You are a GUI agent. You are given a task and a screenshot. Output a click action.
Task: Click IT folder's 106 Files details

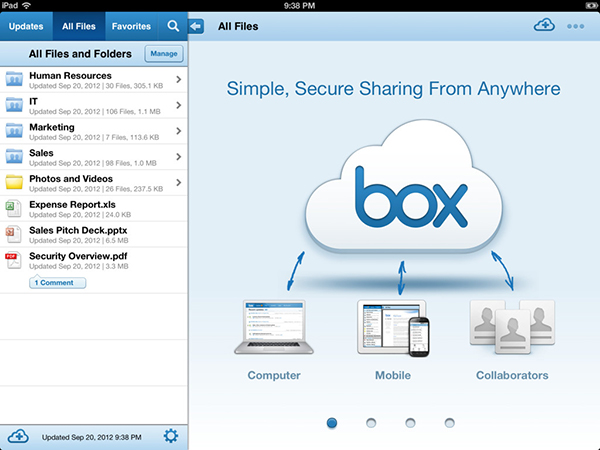(133, 112)
